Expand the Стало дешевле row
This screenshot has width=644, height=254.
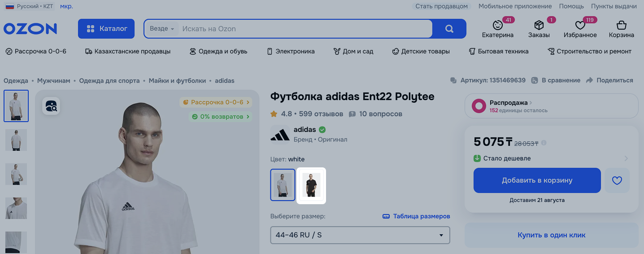tap(551, 158)
